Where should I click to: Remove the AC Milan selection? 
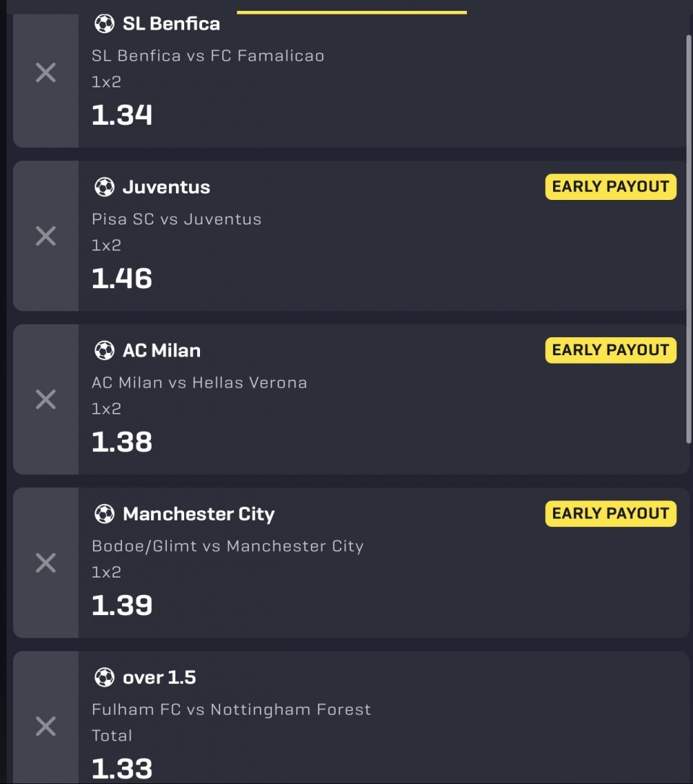tap(45, 399)
